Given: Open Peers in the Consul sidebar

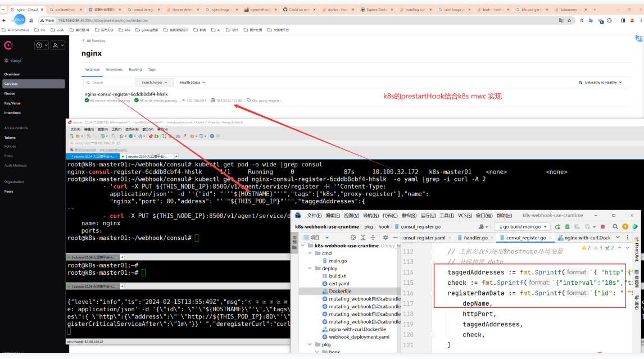Looking at the screenshot, I should [x=8, y=192].
